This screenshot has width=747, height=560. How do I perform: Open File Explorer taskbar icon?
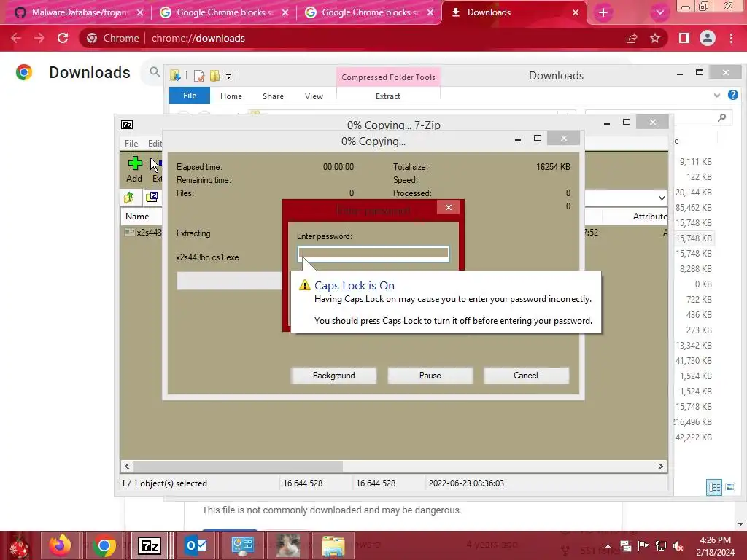point(333,545)
